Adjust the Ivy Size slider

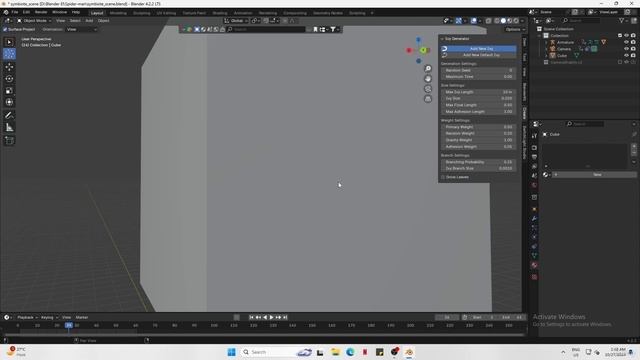(478, 98)
